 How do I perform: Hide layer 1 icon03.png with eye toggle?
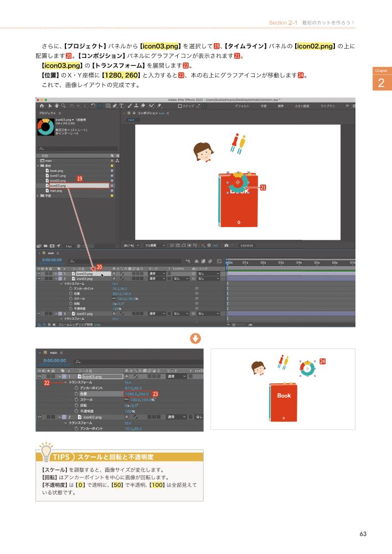click(39, 376)
